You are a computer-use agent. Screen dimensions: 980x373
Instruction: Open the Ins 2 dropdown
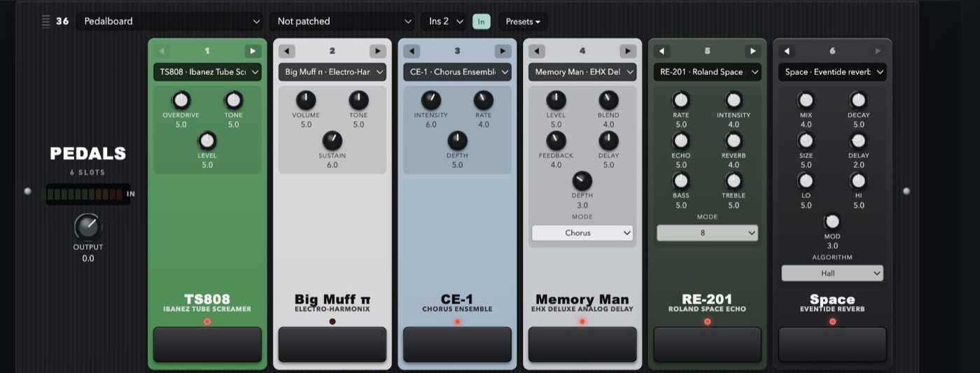click(x=444, y=22)
